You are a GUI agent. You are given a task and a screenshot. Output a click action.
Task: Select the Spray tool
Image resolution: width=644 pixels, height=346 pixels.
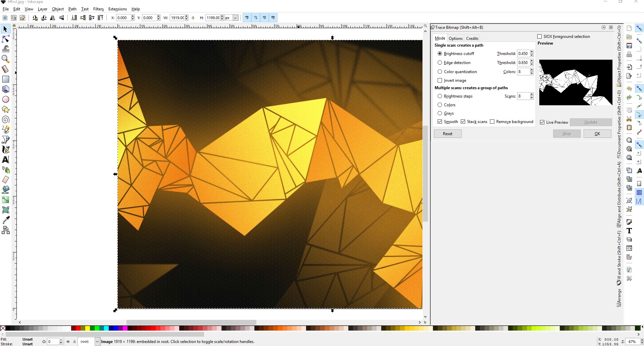tap(5, 170)
